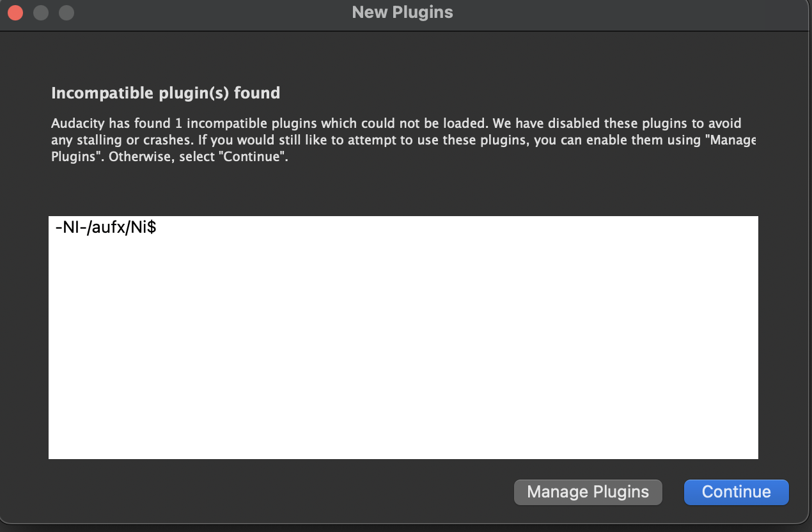Dismiss the dialog with Continue
This screenshot has height=532, width=812.
(736, 492)
